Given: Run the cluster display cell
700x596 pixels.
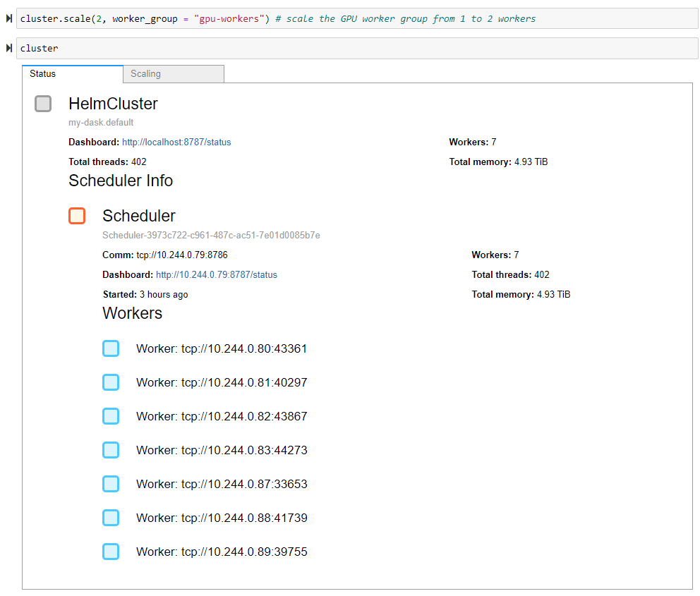Looking at the screenshot, I should 8,48.
